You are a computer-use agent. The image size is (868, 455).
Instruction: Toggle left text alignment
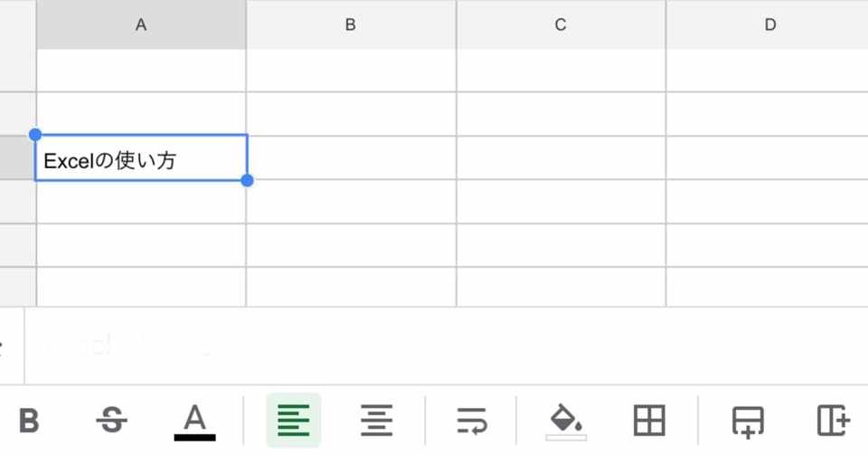(293, 421)
